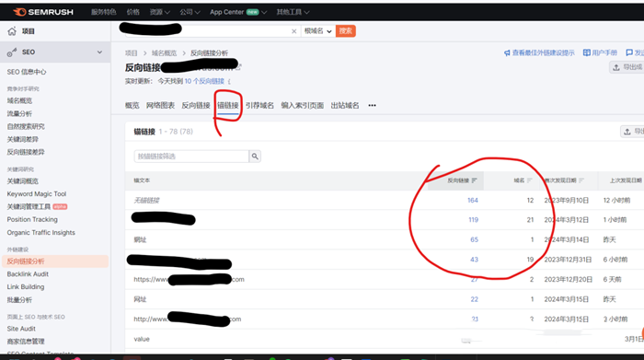Image resolution: width=644 pixels, height=360 pixels.
Task: Open 商家信息管理 in sidebar
Action: click(26, 342)
